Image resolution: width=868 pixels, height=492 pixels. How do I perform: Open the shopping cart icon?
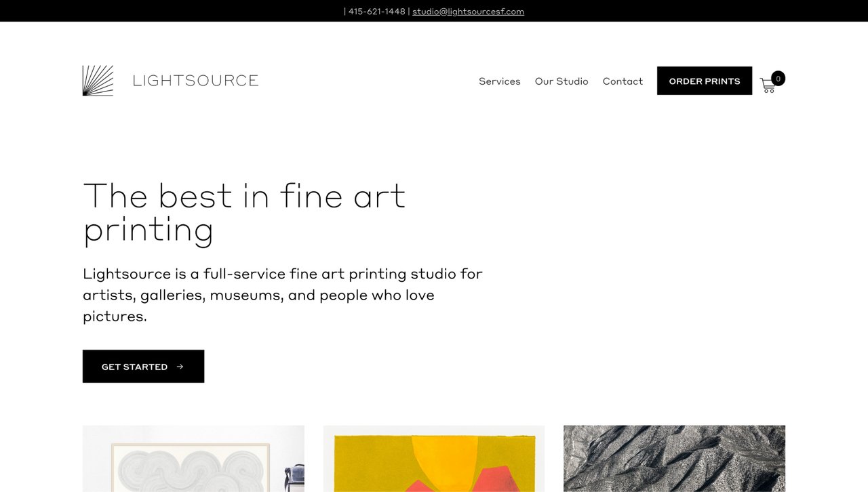coord(768,85)
